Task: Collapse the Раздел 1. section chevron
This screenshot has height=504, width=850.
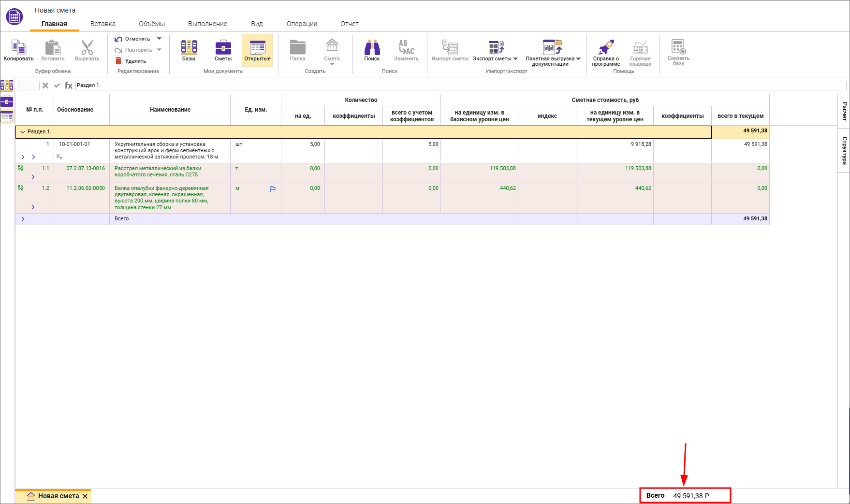Action: [22, 132]
